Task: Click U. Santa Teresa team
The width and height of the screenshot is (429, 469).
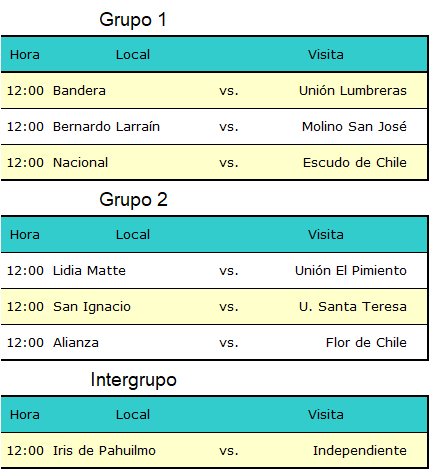Action: click(x=353, y=307)
